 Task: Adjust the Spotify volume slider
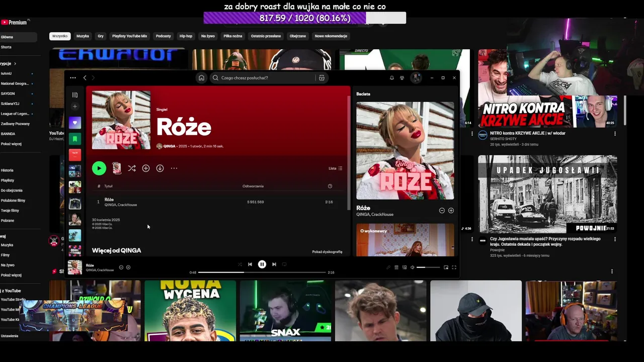[428, 267]
